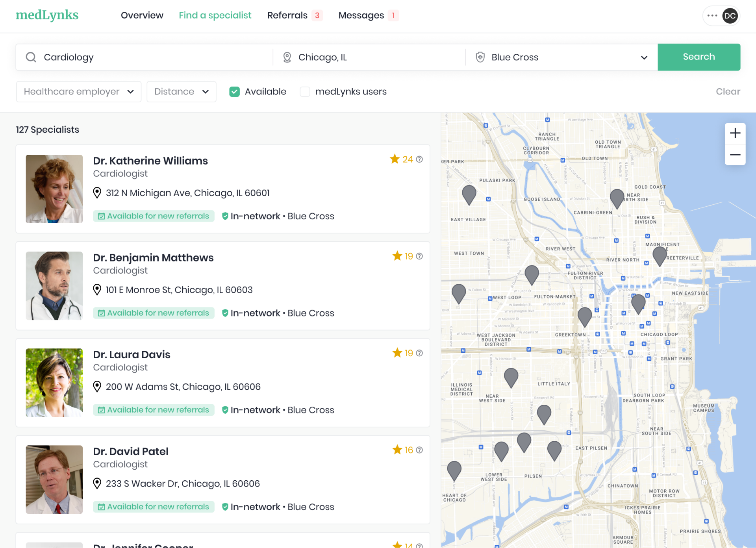The width and height of the screenshot is (756, 548).
Task: Open the Find a specialist tab
Action: click(x=215, y=15)
